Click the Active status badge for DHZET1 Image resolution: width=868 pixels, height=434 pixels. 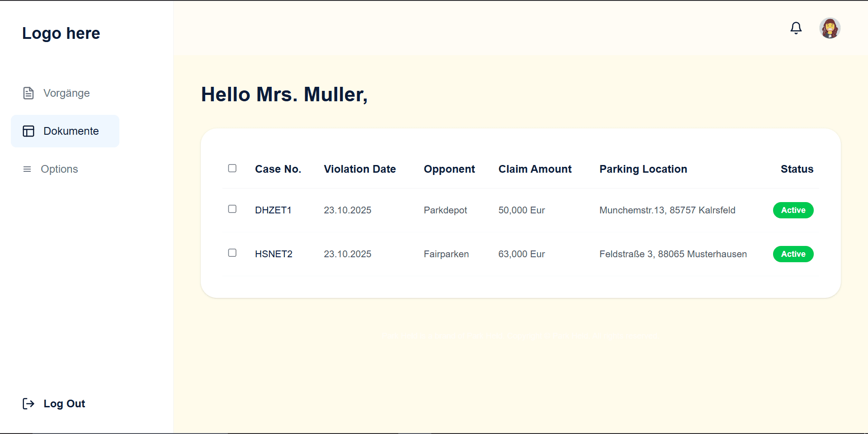(793, 210)
